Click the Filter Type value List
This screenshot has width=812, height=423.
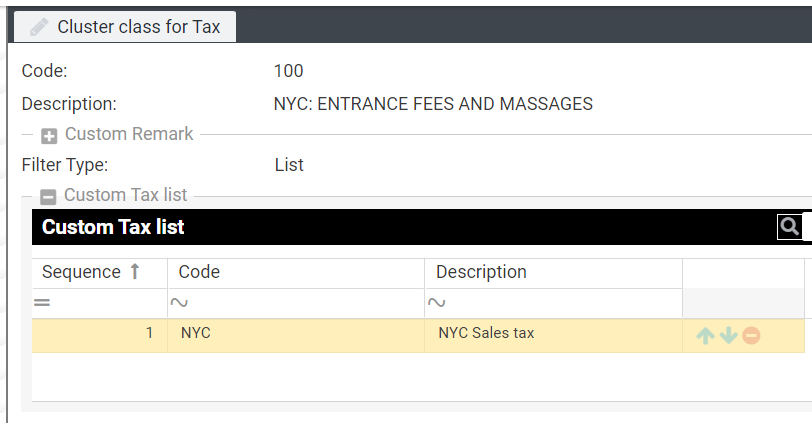pyautogui.click(x=289, y=165)
